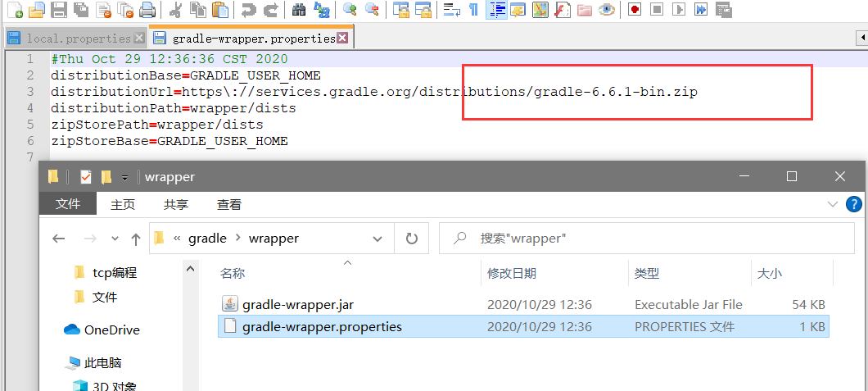Select the gradle-wrapper.jar file

(522, 304)
